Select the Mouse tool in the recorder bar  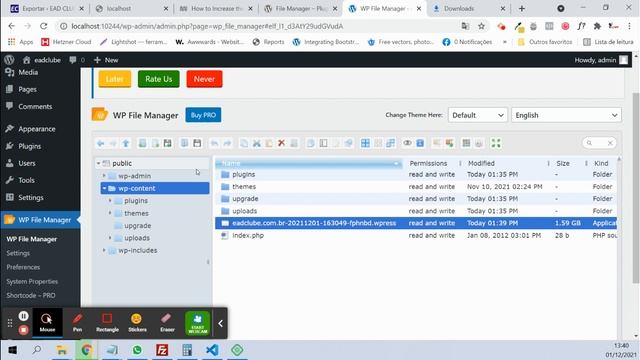pos(47,322)
